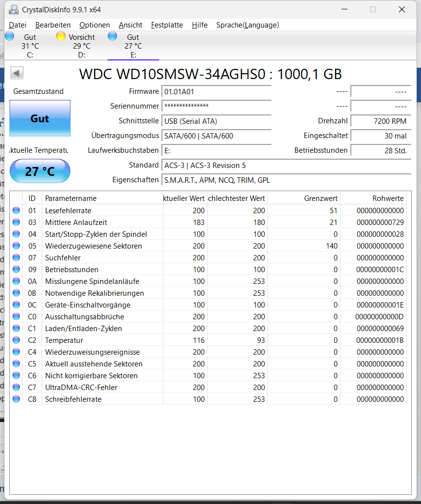Open the Festplatte menu

tap(167, 25)
